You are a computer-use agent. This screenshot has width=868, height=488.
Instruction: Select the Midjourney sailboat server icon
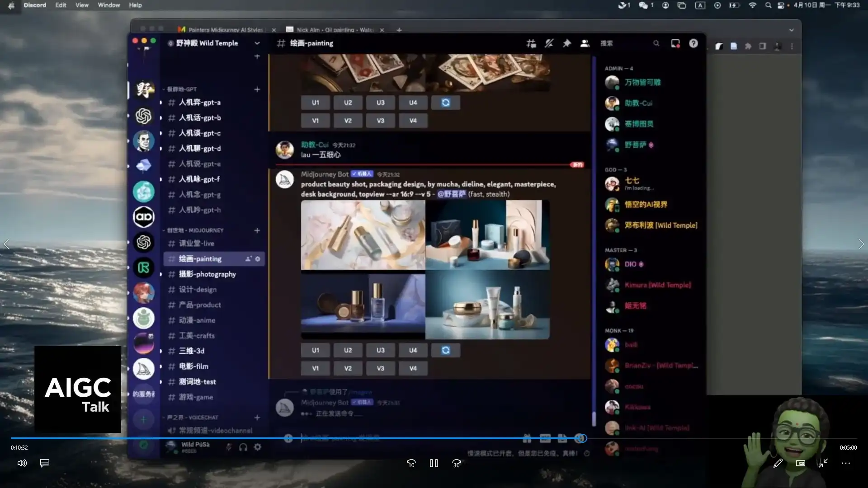coord(144,369)
